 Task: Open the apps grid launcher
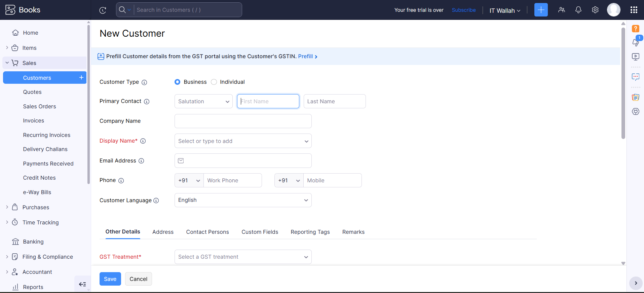[x=634, y=10]
